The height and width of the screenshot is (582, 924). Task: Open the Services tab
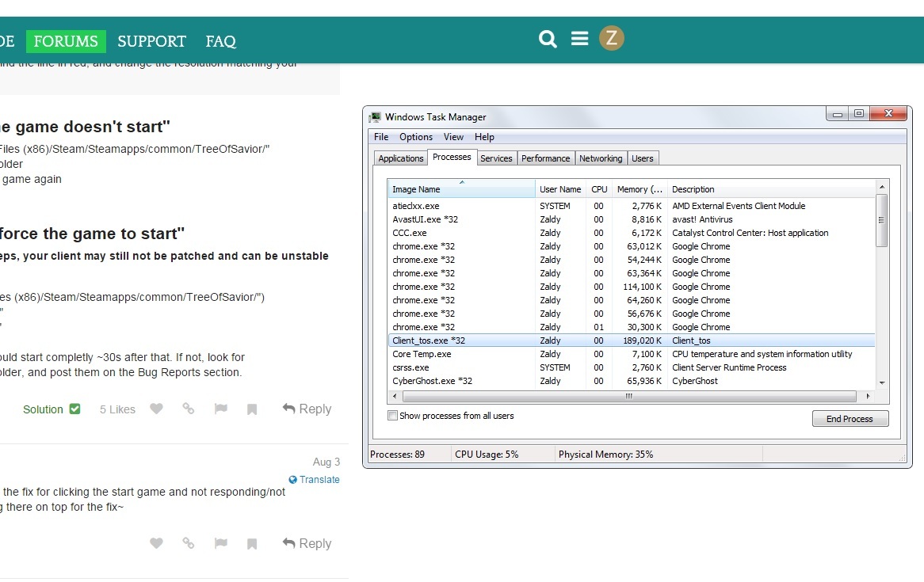496,158
